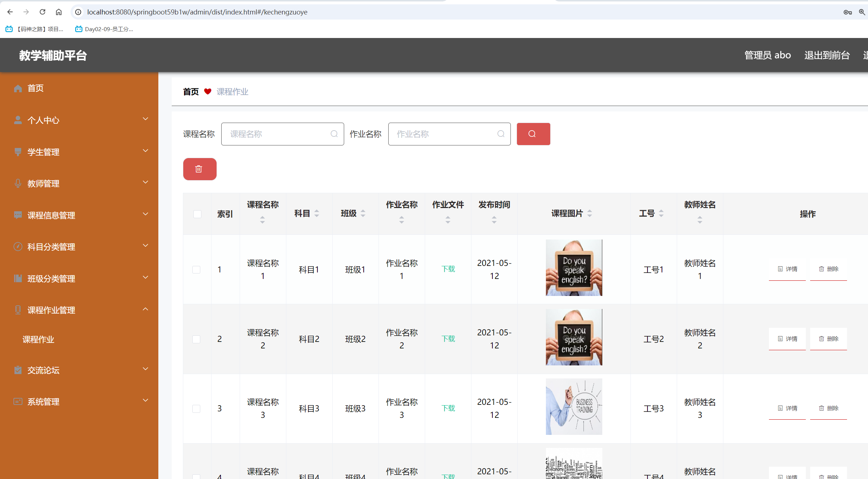
Task: Click sort arrows on 科目 column
Action: 317,213
